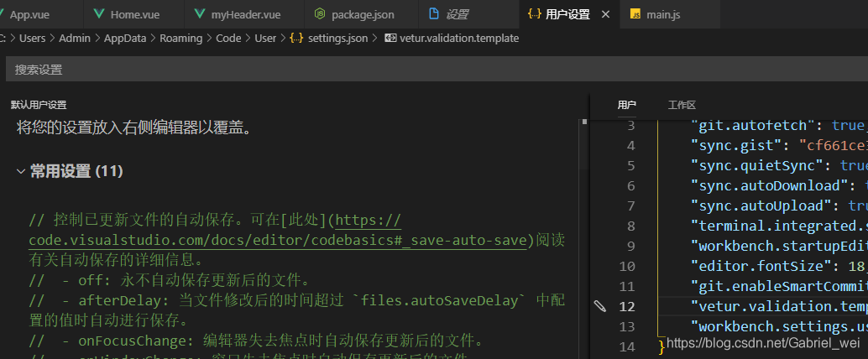Viewport: 868px width, 359px height.
Task: Select User in the breadcrumb path
Action: pos(265,39)
